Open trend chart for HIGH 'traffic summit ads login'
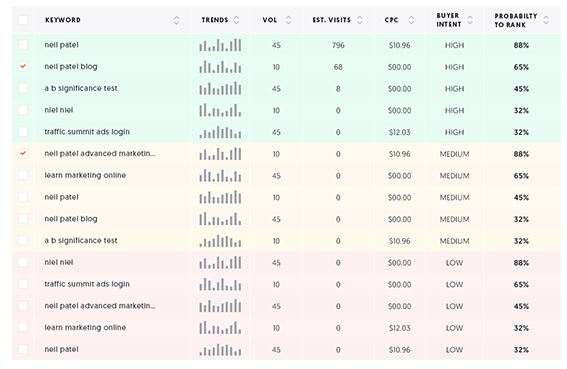The width and height of the screenshot is (567, 369). tap(220, 132)
